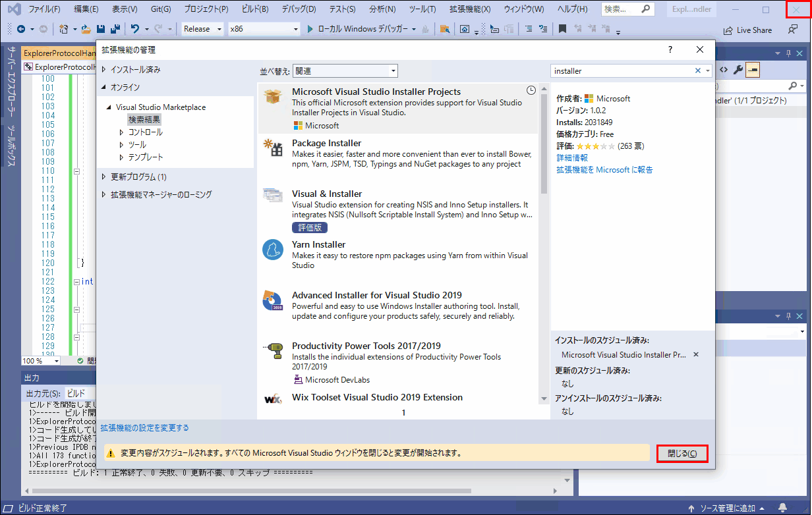The height and width of the screenshot is (515, 812).
Task: Click the decrease indent toolbar icon
Action: [529, 29]
